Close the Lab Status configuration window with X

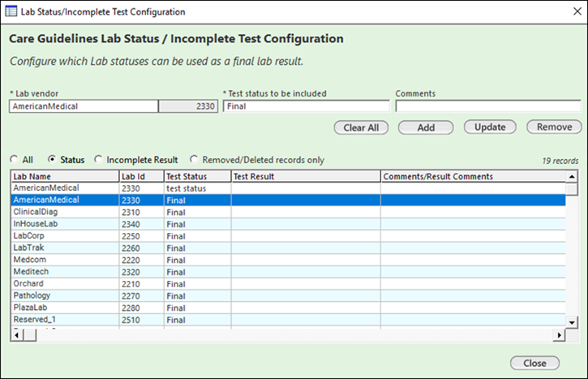click(x=577, y=11)
